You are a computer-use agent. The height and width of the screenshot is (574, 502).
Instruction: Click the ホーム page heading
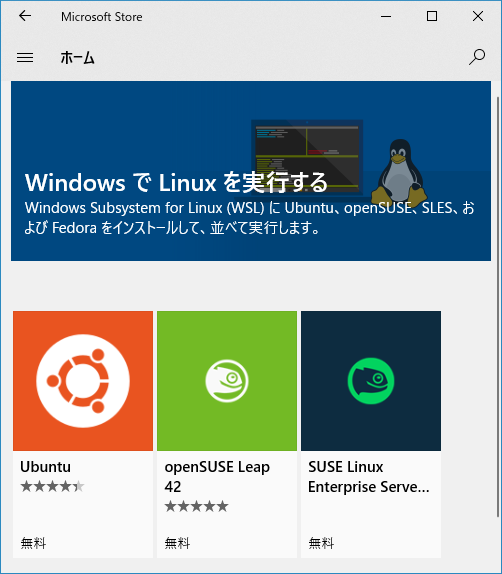[77, 57]
